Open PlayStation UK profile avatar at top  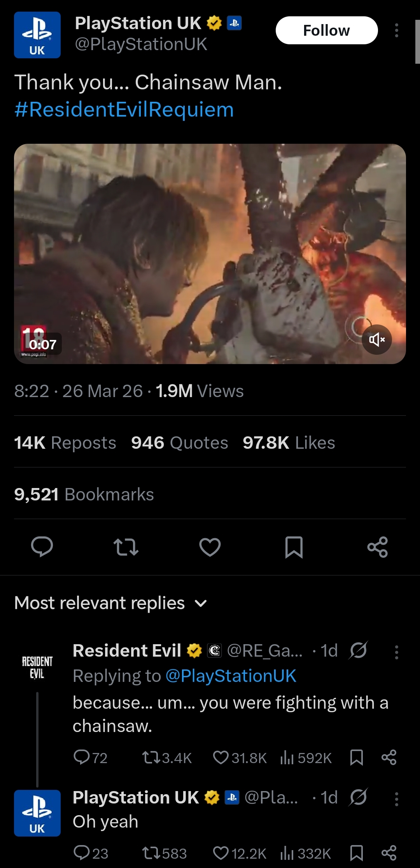point(37,35)
